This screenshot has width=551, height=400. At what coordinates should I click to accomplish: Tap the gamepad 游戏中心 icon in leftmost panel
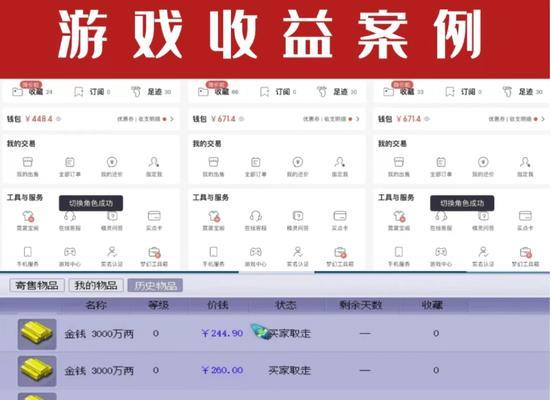click(x=70, y=252)
